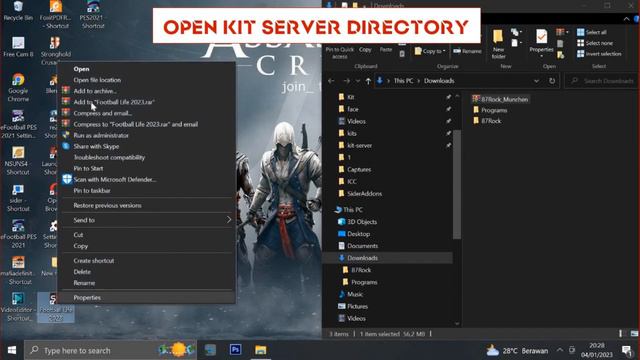Select the mafiadefinit Shortcut desktop icon
This screenshot has height=360, width=640.
pyautogui.click(x=18, y=270)
